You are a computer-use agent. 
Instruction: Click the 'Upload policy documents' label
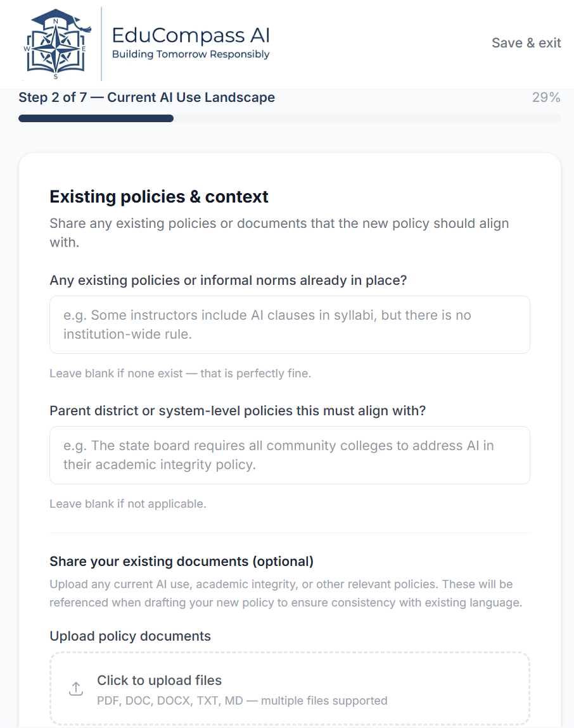pyautogui.click(x=130, y=636)
